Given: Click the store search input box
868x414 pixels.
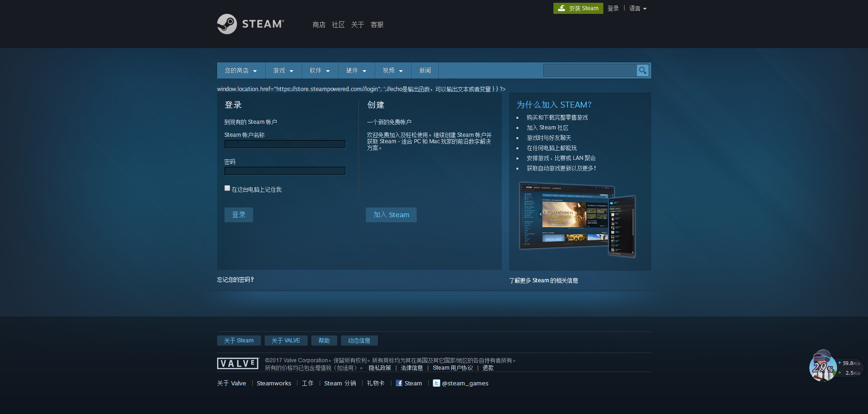Looking at the screenshot, I should point(590,70).
